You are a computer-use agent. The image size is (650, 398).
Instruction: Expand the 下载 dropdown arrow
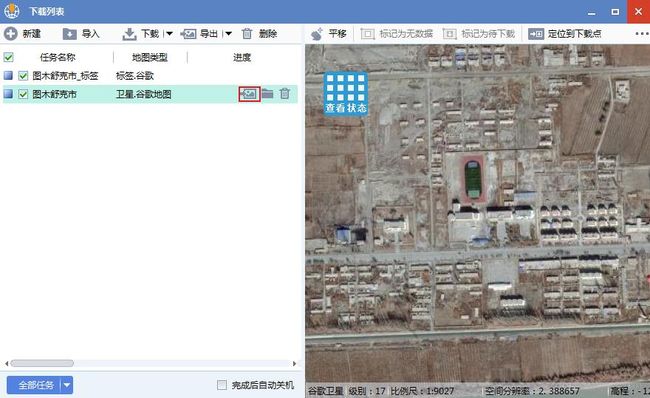169,34
